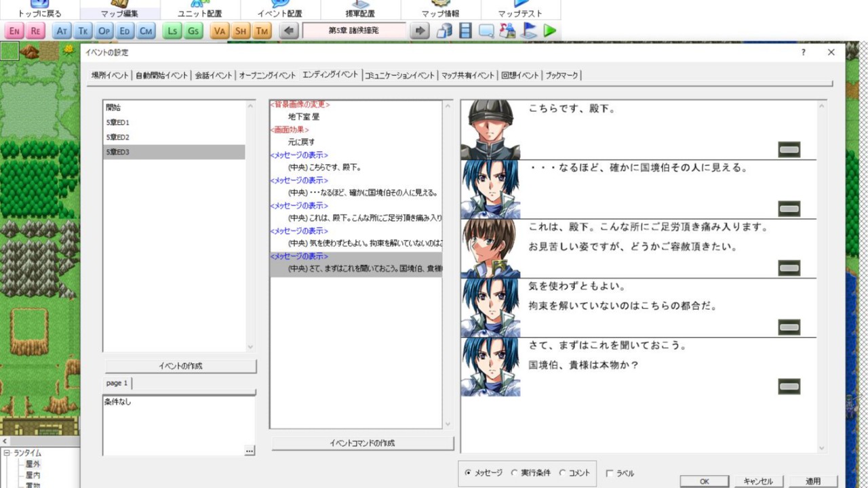Click the green play arrow icon
The height and width of the screenshot is (488, 868).
[549, 31]
